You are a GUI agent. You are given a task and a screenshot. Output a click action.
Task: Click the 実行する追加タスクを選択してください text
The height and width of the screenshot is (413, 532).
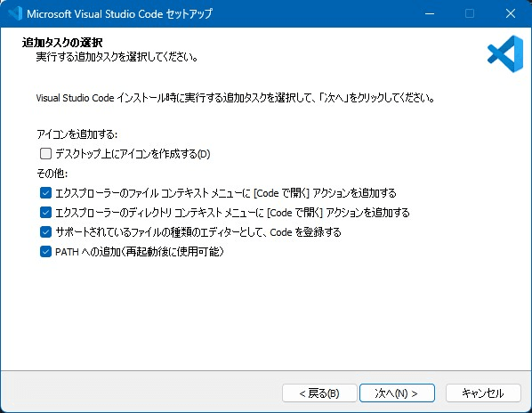click(117, 57)
